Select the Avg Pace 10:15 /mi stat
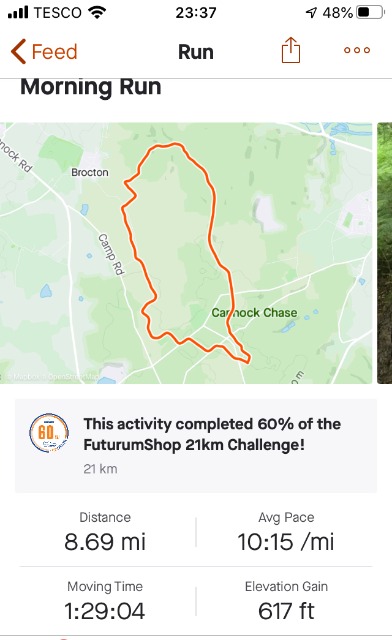The width and height of the screenshot is (392, 640). [286, 533]
